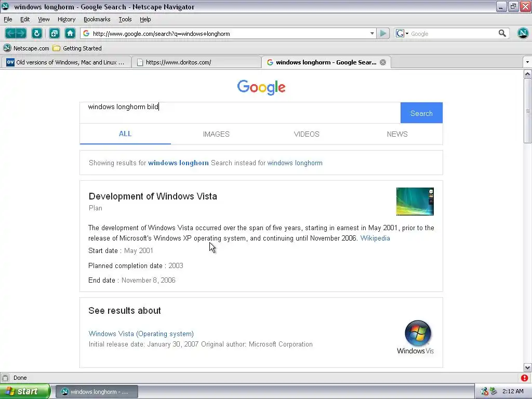
Task: Open Windows Vista (Operating system) link
Action: click(x=141, y=334)
